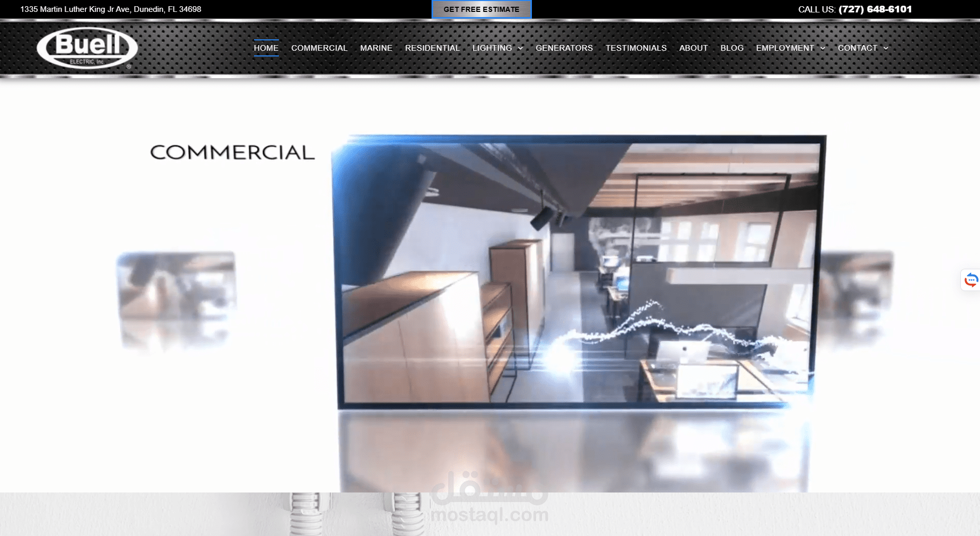
Task: Open the LIGHTING dropdown menu
Action: pyautogui.click(x=492, y=48)
